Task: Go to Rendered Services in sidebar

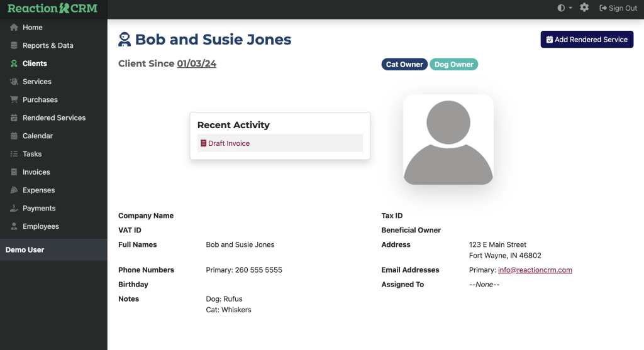Action: tap(53, 118)
